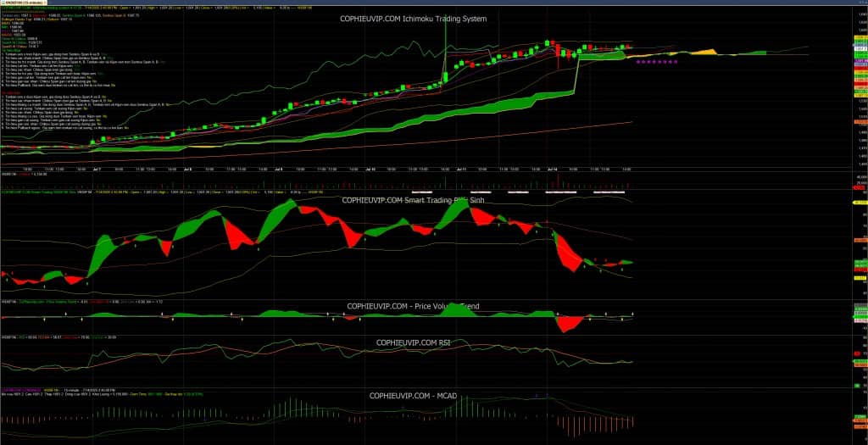
Task: Click the Jul 10 date label on time axis
Action: pyautogui.click(x=370, y=169)
